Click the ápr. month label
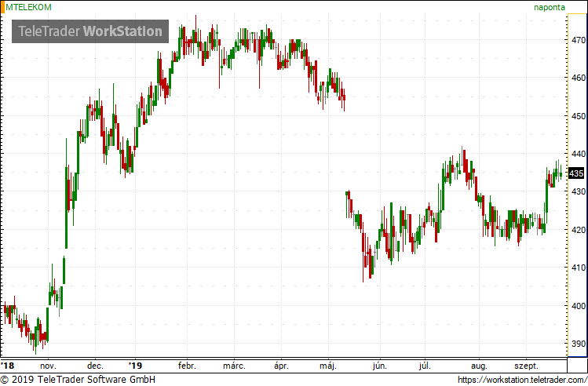Image resolution: width=588 pixels, height=386 pixels. [281, 366]
